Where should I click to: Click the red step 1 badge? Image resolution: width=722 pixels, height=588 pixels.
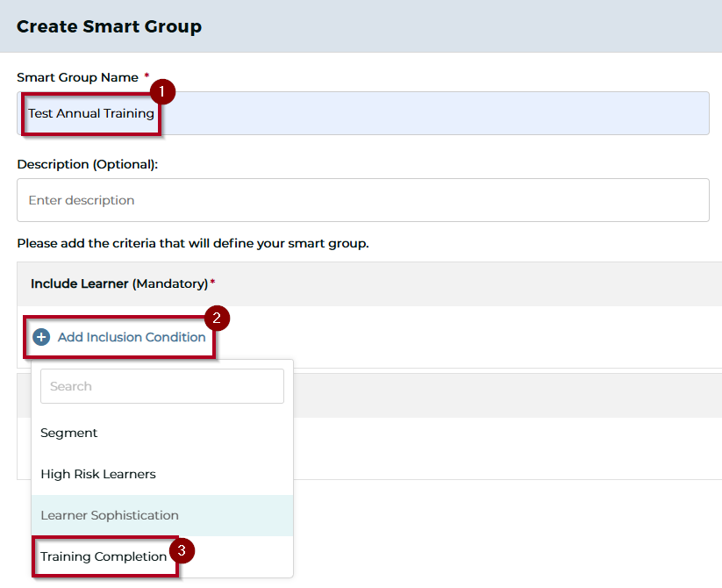pos(162,90)
